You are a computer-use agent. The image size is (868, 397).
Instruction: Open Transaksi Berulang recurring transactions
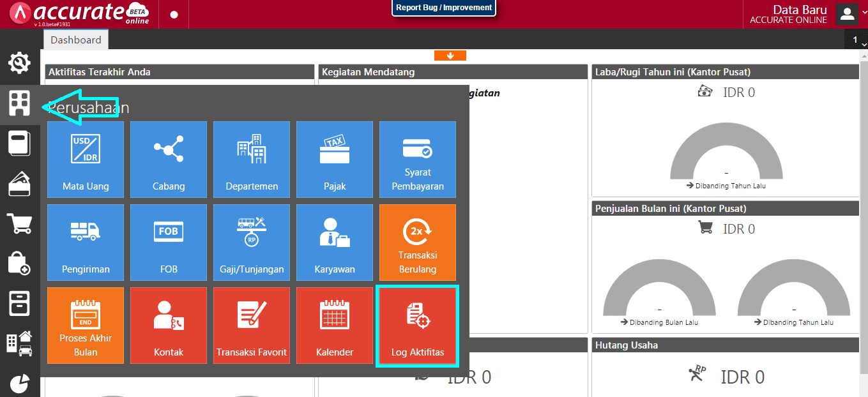[417, 243]
